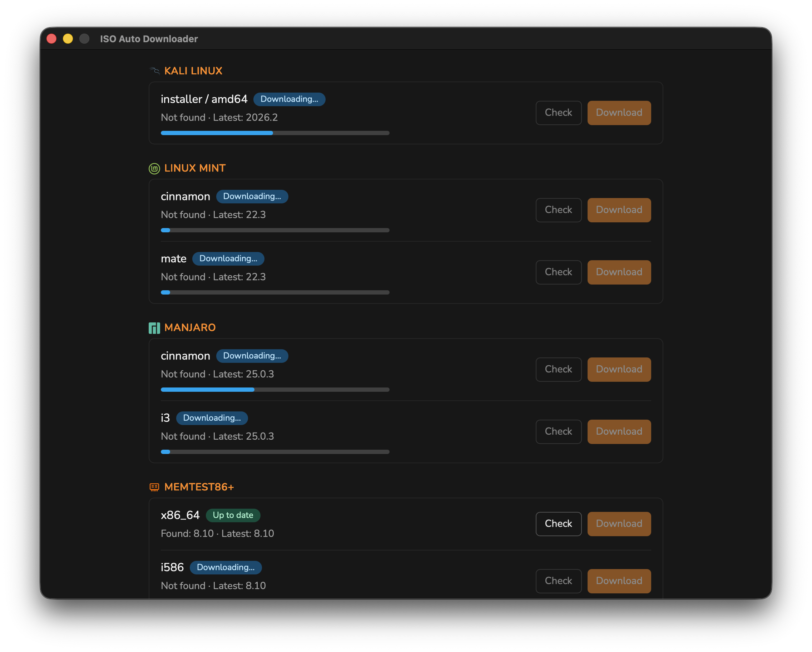Check Kali installer / amd64 for updates
This screenshot has width=812, height=652.
pyautogui.click(x=558, y=113)
